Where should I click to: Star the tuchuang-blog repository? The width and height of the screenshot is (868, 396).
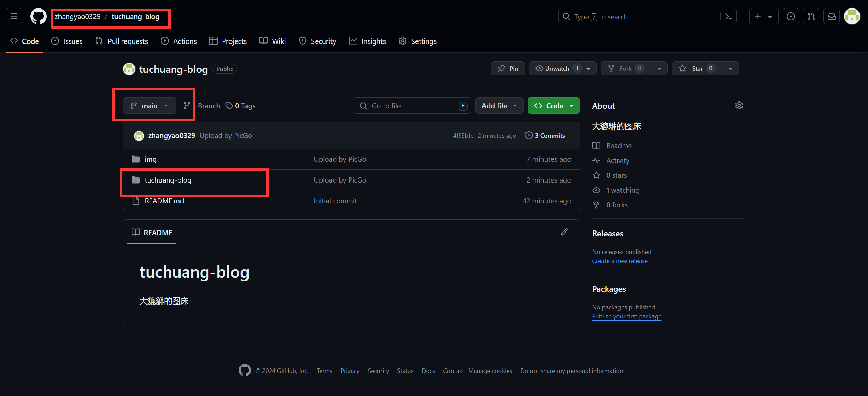pos(697,68)
